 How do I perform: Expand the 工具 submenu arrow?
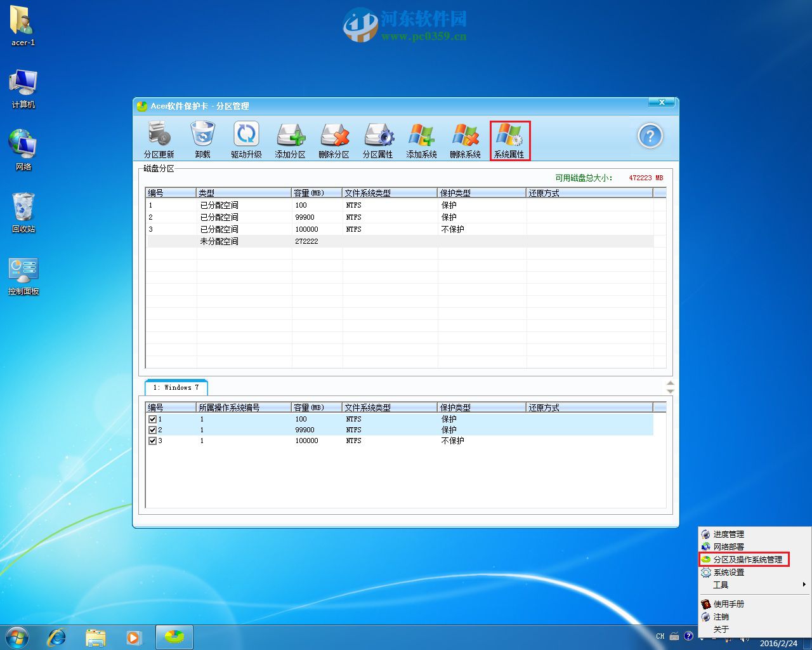pyautogui.click(x=804, y=585)
